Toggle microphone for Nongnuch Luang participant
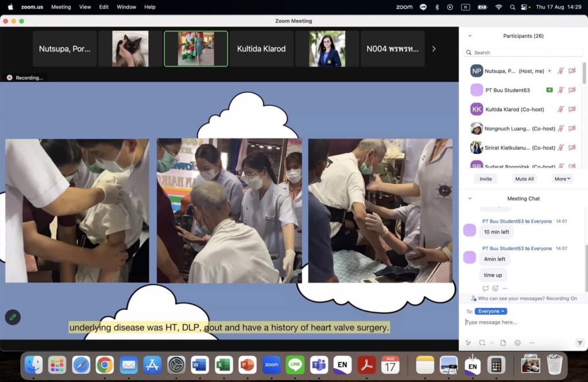Image resolution: width=588 pixels, height=382 pixels. tap(561, 128)
